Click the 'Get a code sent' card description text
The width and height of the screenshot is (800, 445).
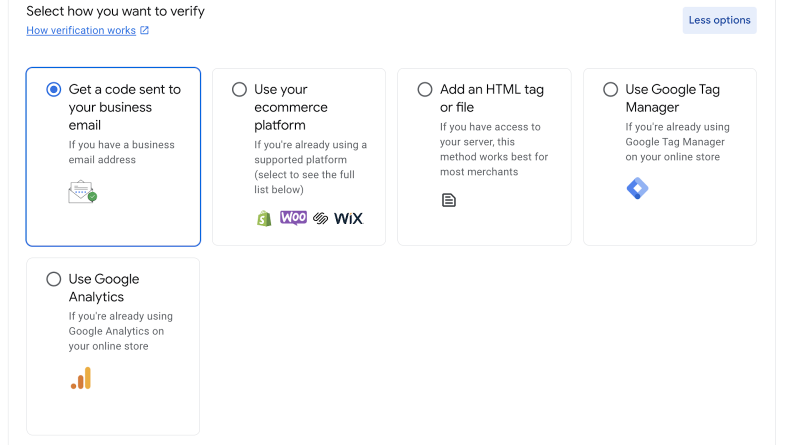pyautogui.click(x=121, y=152)
